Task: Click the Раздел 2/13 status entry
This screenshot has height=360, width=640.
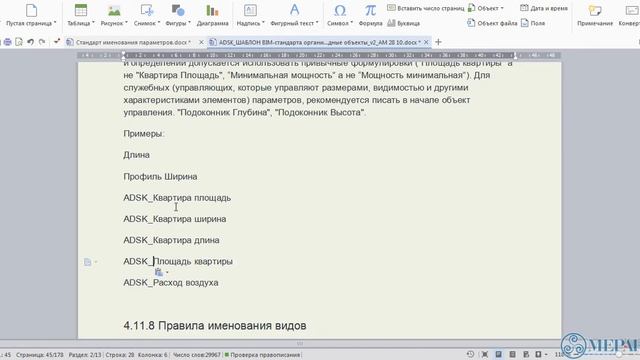Action: [84, 355]
